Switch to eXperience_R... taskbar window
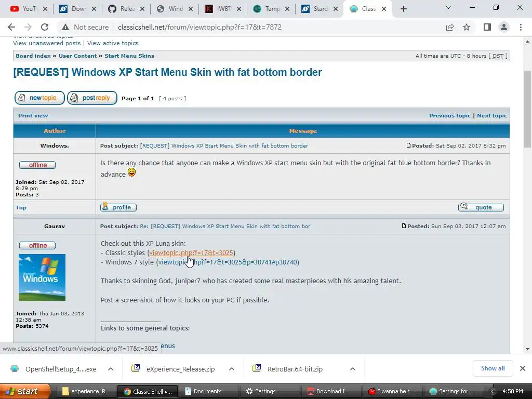The width and height of the screenshot is (532, 399). pyautogui.click(x=86, y=391)
